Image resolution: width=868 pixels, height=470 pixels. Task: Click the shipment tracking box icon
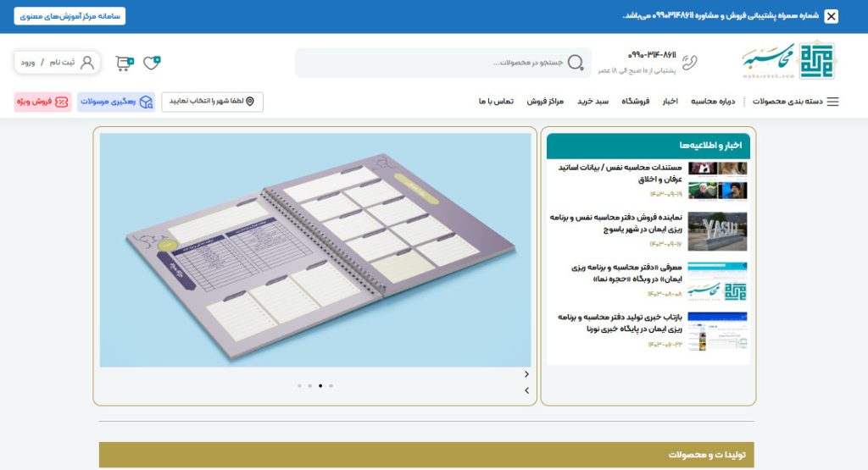coord(147,102)
